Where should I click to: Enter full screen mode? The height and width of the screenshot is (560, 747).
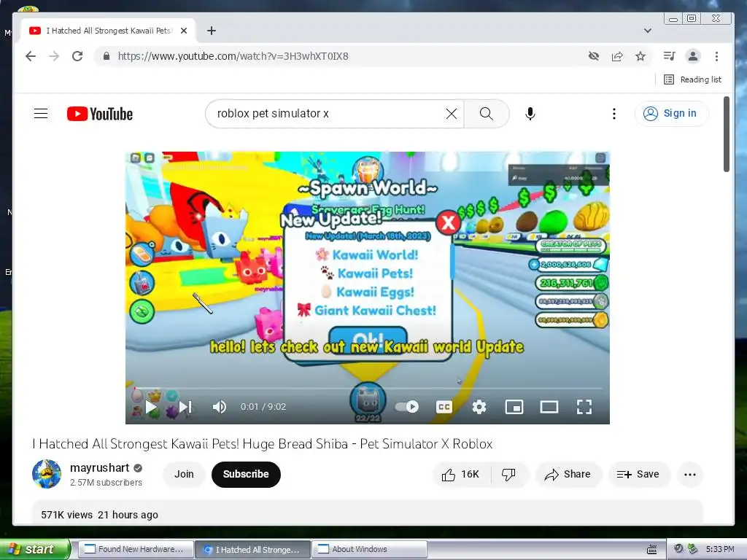pos(584,407)
